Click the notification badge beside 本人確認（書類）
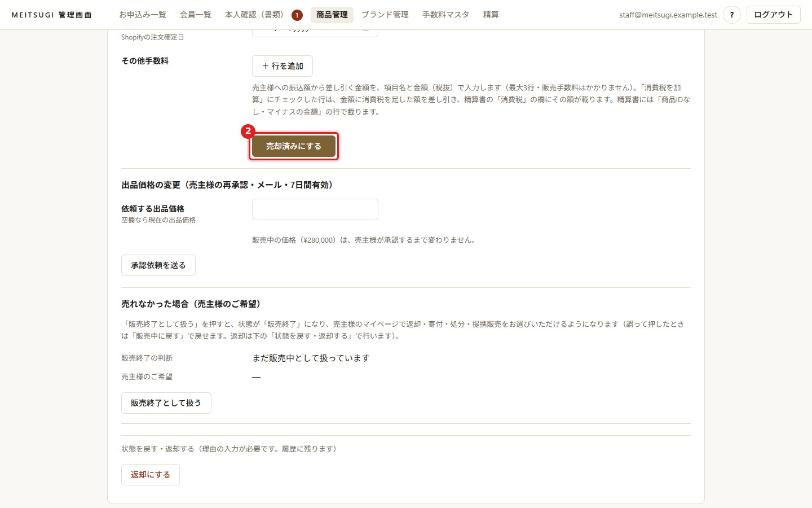The width and height of the screenshot is (812, 508). tap(297, 15)
